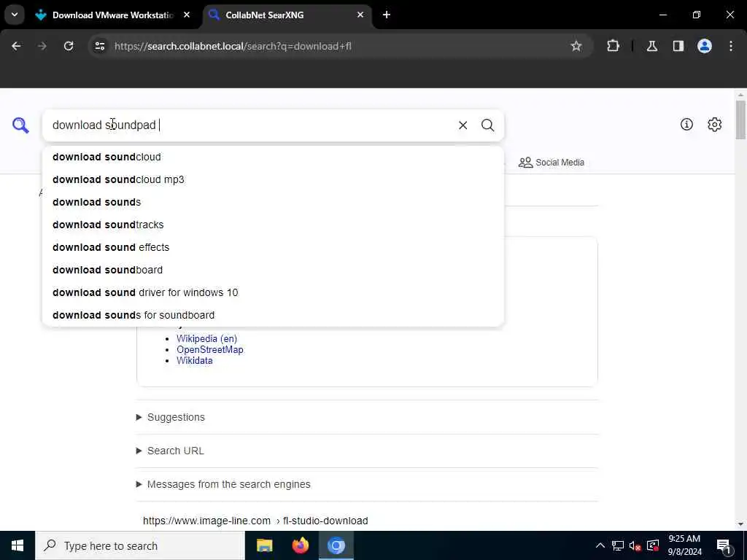Go back with browser back arrow
The image size is (747, 560).
16,46
